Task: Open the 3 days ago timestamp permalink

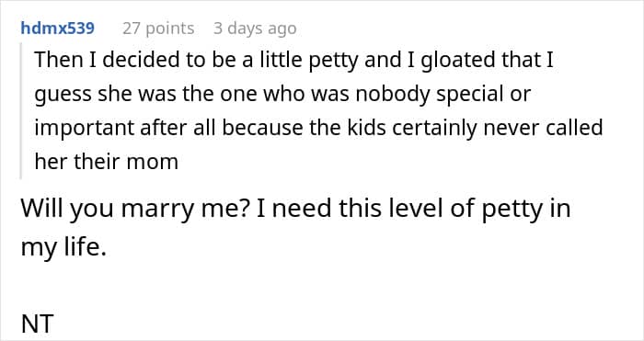Action: tap(255, 28)
